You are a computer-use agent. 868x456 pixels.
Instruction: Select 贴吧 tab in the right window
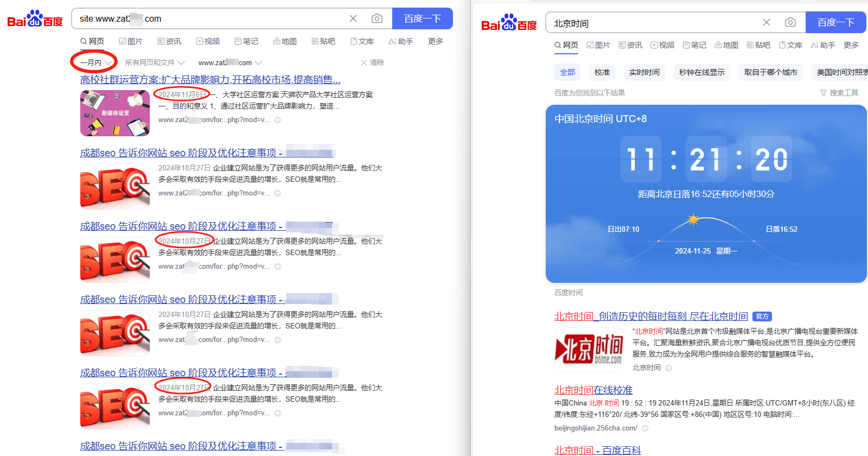click(x=758, y=45)
